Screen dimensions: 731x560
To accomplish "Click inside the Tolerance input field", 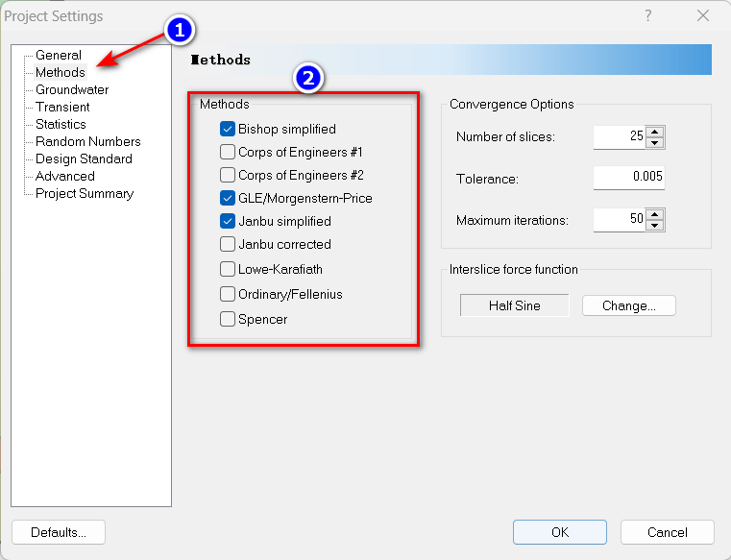I will (628, 179).
